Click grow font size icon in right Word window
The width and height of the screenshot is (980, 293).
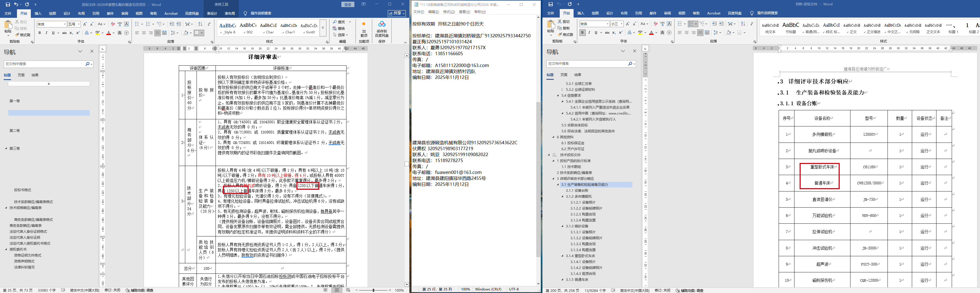coord(627,24)
